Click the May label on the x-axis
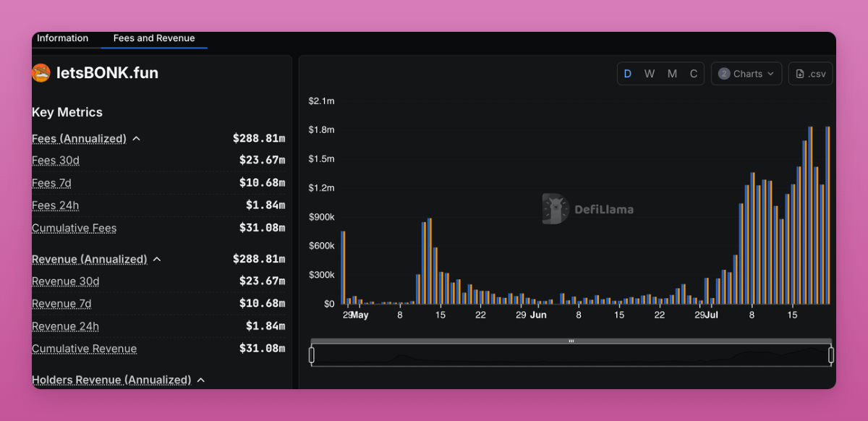Screen dimensions: 868x421 359,315
